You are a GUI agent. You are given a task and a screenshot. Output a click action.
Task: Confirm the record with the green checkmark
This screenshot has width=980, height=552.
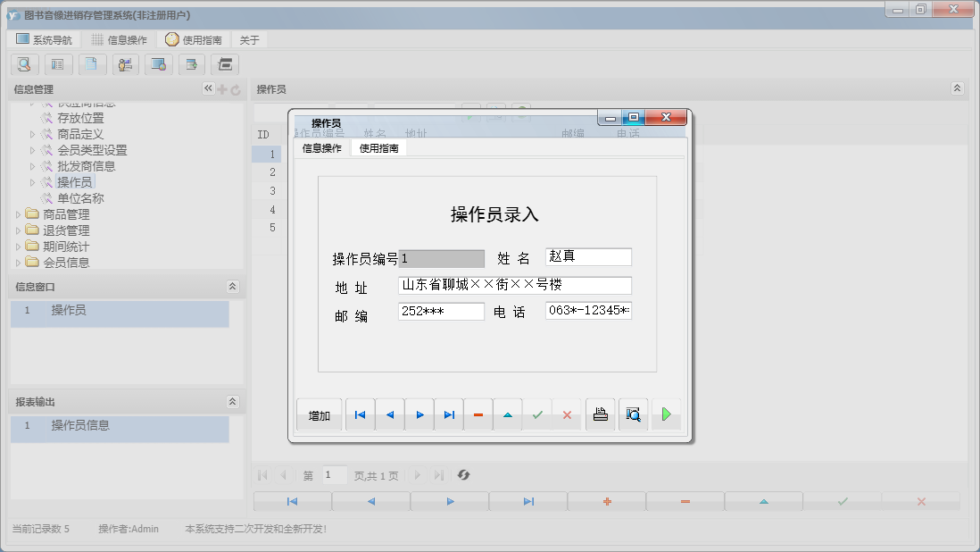tap(537, 414)
